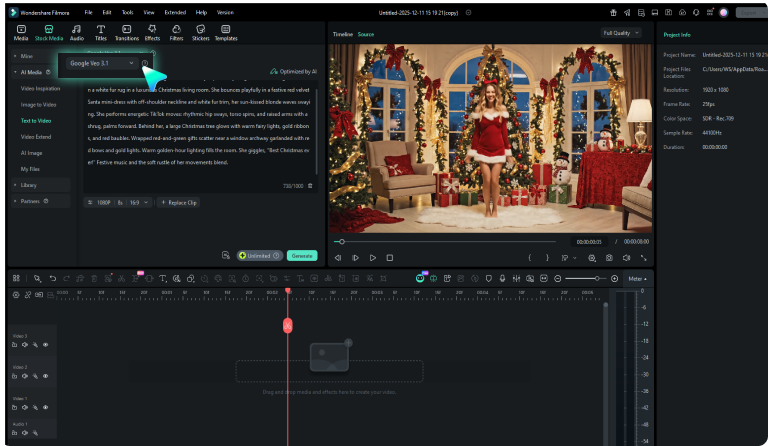Expand the preview to fullscreen

(x=644, y=258)
